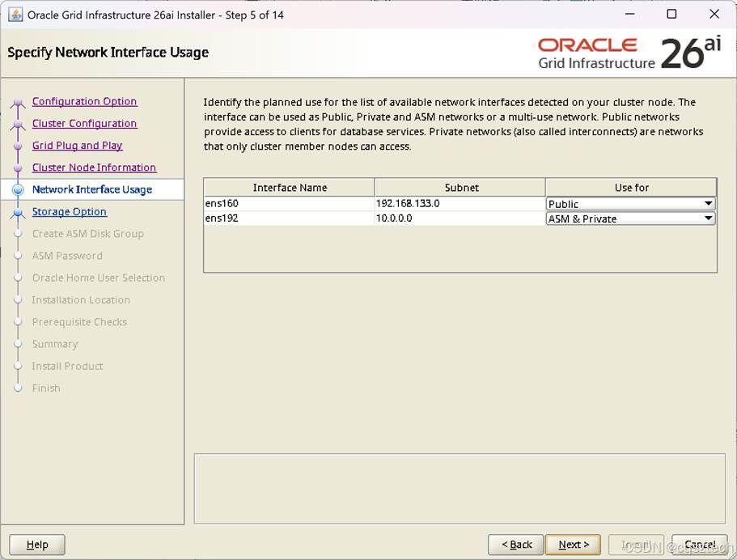Viewport: 737px width, 560px height.
Task: Open the Grid Plug and Play step
Action: [x=77, y=146]
